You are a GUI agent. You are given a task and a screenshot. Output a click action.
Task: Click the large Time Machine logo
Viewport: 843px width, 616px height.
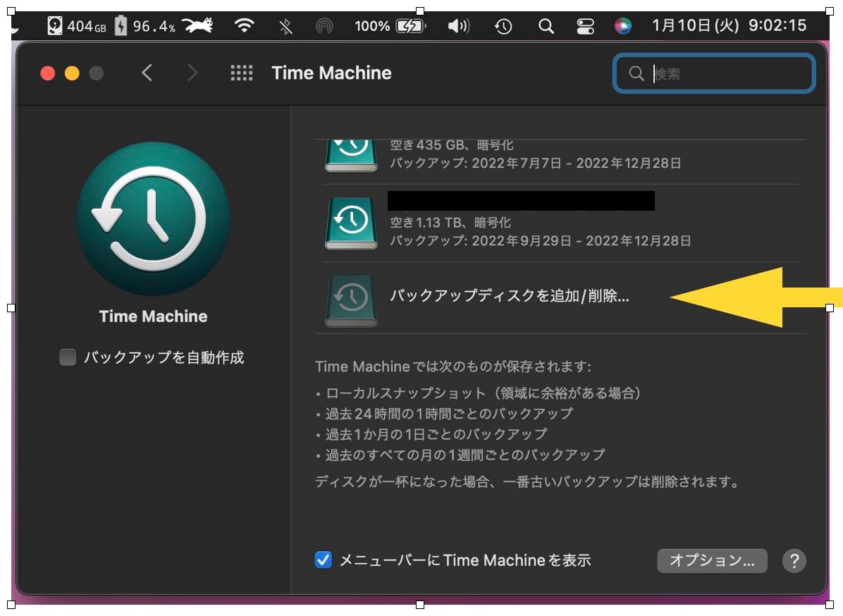tap(154, 218)
